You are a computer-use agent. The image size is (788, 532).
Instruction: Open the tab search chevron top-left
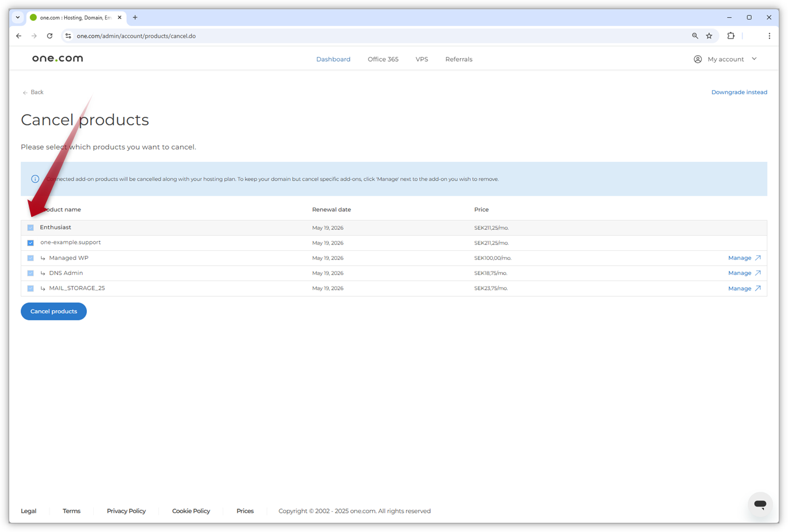pyautogui.click(x=17, y=17)
